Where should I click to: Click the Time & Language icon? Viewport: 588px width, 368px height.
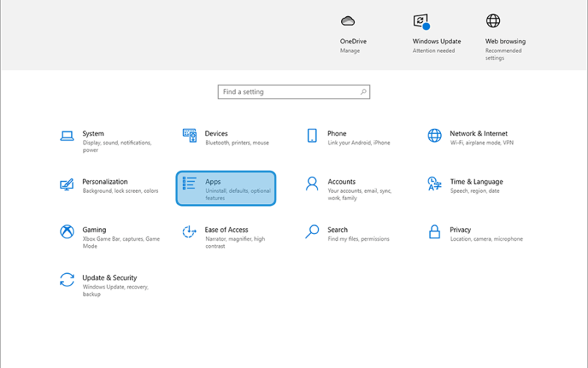pos(434,183)
